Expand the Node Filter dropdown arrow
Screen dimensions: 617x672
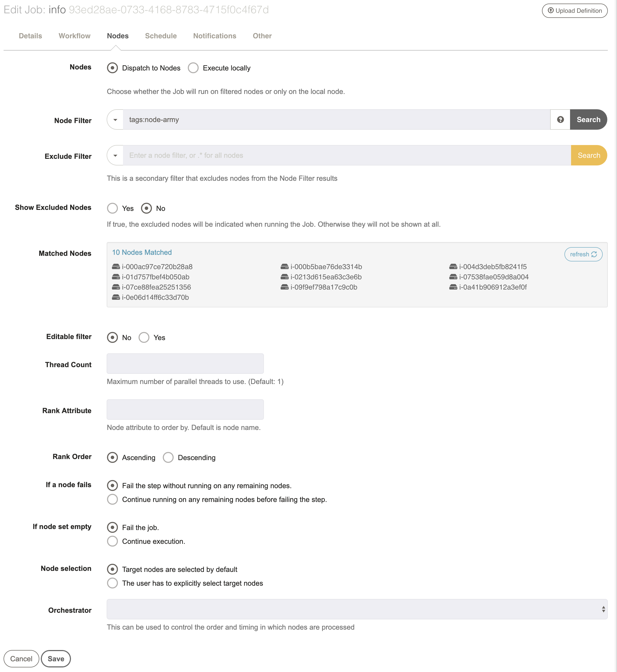pos(115,119)
